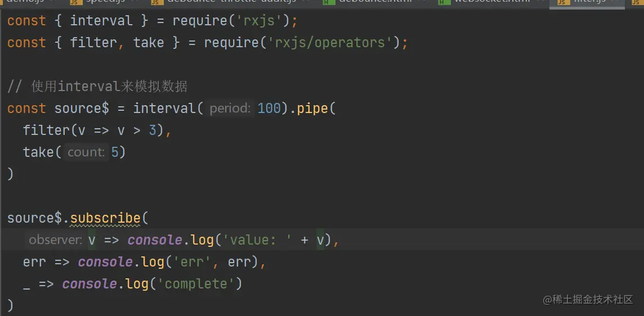Click the 'rxjs' string in the first require
Viewport: 644px width, 316px height.
click(x=259, y=20)
